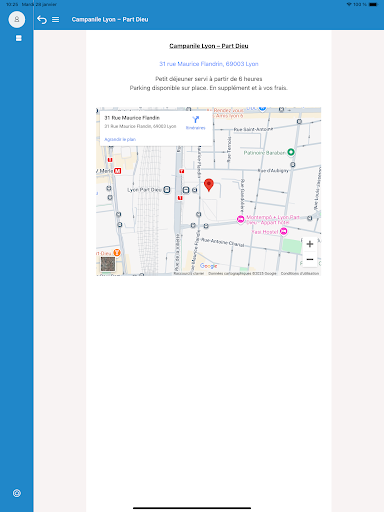This screenshot has height=512, width=384.
Task: Open the settings icon at sidebar bottom
Action: pos(17,493)
